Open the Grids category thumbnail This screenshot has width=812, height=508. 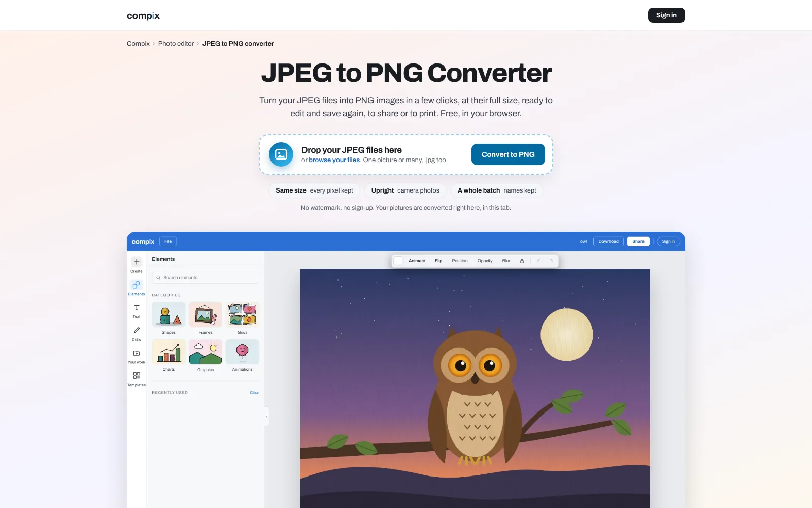click(243, 314)
